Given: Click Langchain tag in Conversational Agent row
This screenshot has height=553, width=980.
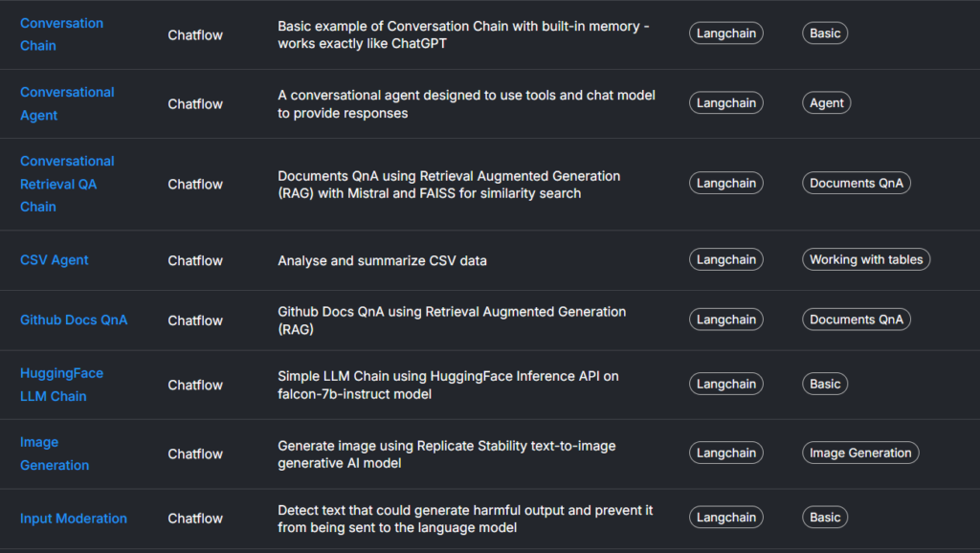Looking at the screenshot, I should click(726, 103).
